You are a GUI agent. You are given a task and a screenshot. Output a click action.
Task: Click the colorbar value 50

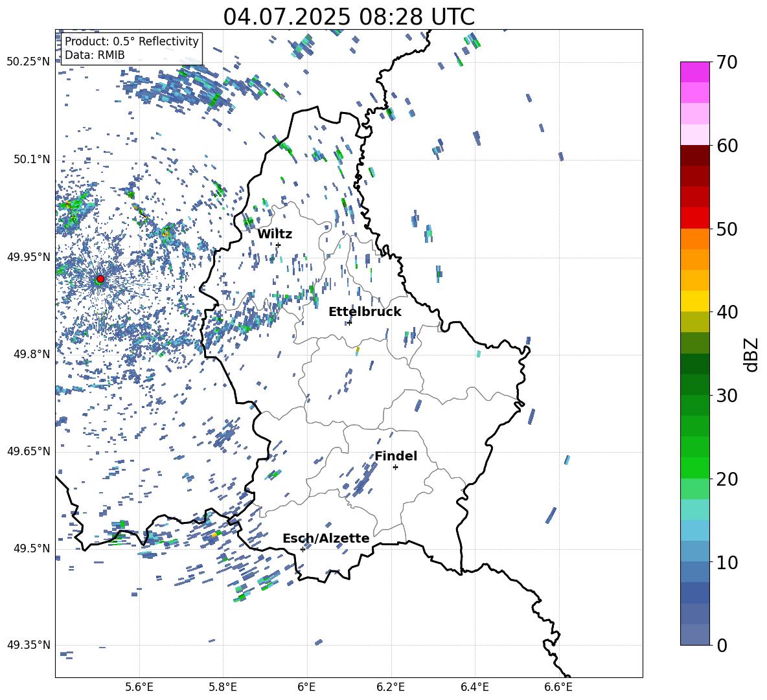(727, 229)
